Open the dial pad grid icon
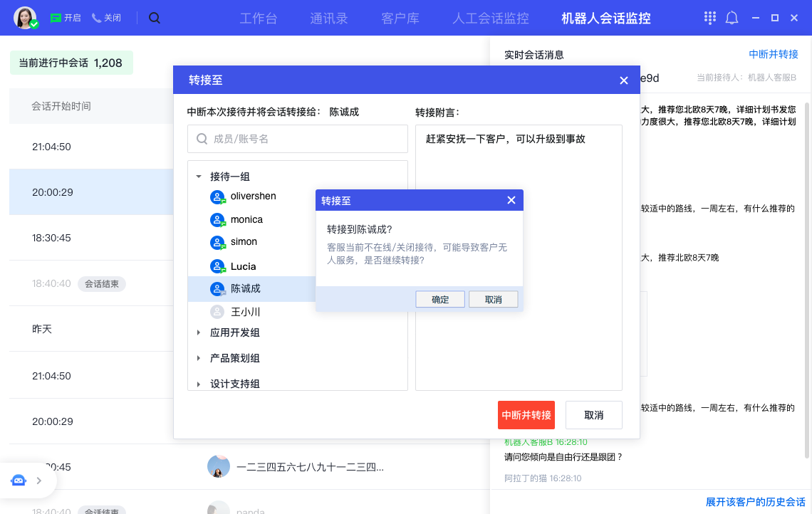The width and height of the screenshot is (812, 514). pyautogui.click(x=709, y=18)
